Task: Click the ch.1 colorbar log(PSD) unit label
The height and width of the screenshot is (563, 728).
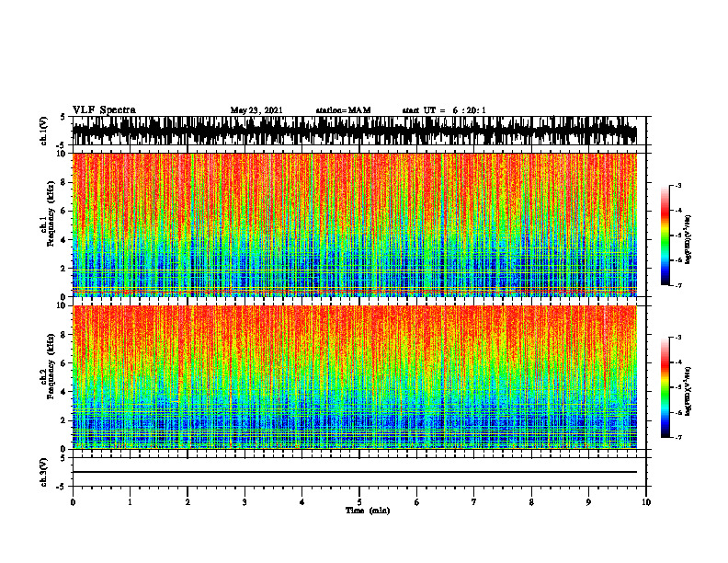Action: point(688,239)
